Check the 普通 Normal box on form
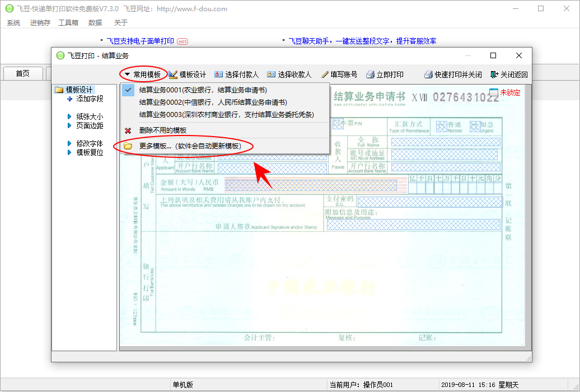Image resolution: width=580 pixels, height=392 pixels. [x=441, y=127]
